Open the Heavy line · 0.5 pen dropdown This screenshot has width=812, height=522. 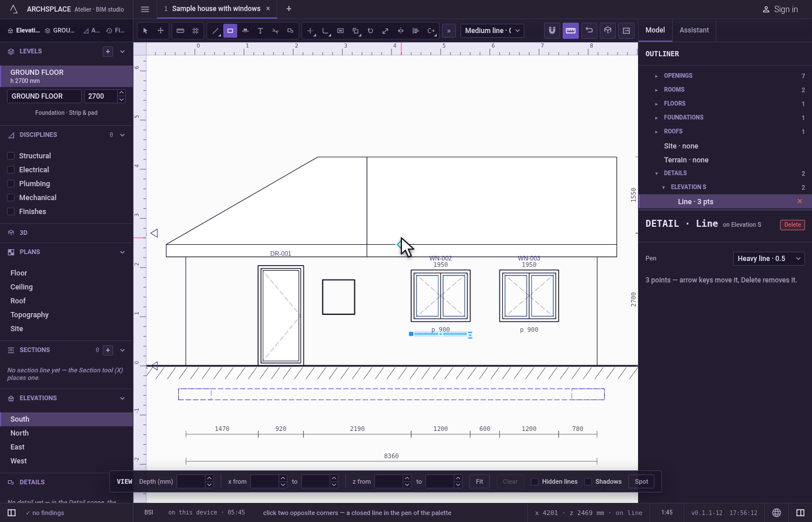tap(769, 259)
